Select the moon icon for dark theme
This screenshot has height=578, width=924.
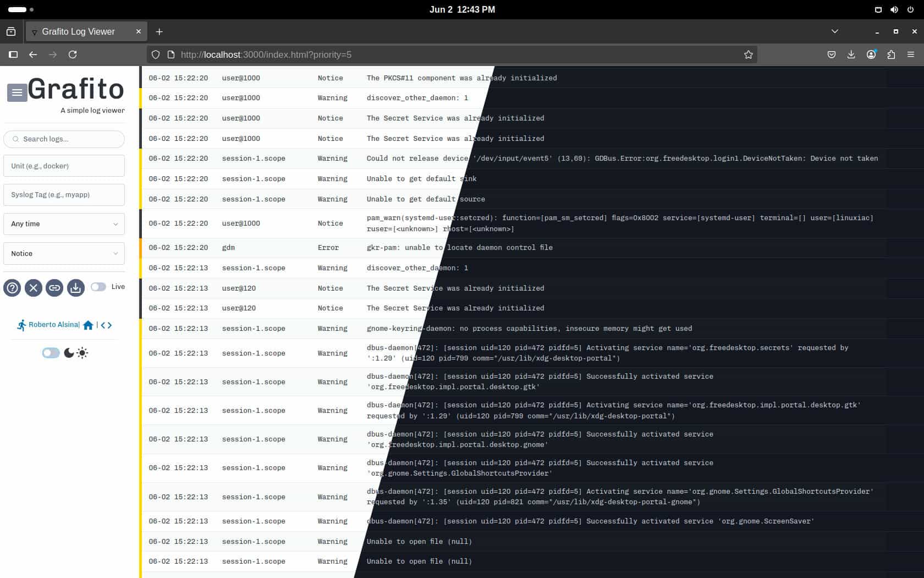pyautogui.click(x=68, y=353)
